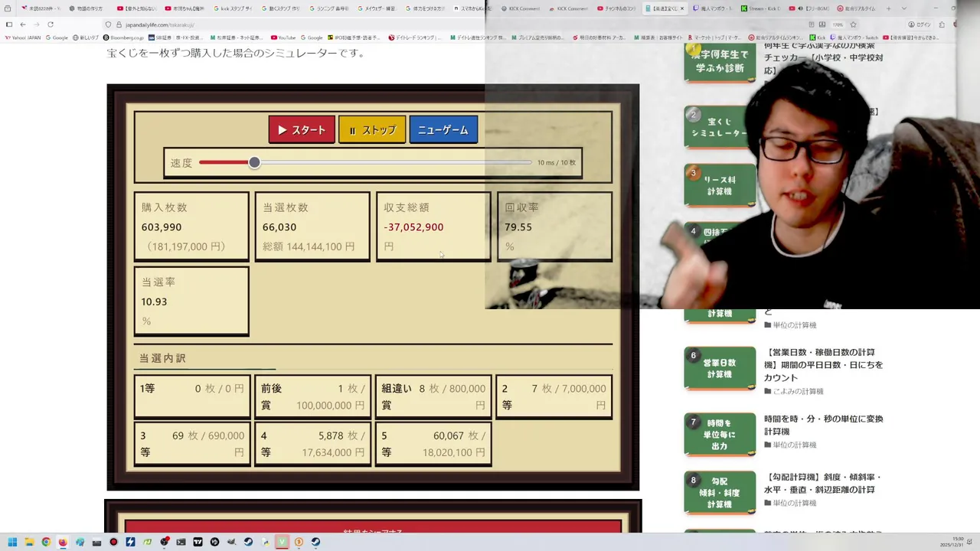
Task: Switch to the Stream - Kick tab
Action: [x=763, y=8]
